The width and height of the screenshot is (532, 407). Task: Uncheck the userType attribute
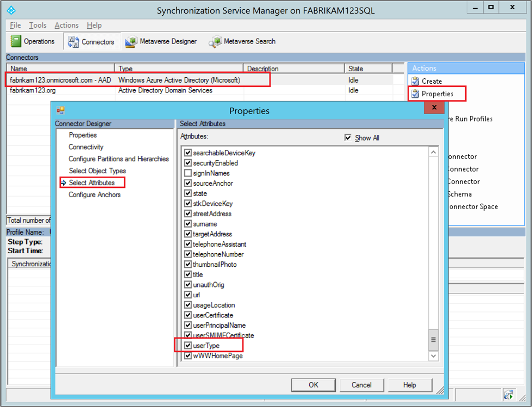click(188, 345)
